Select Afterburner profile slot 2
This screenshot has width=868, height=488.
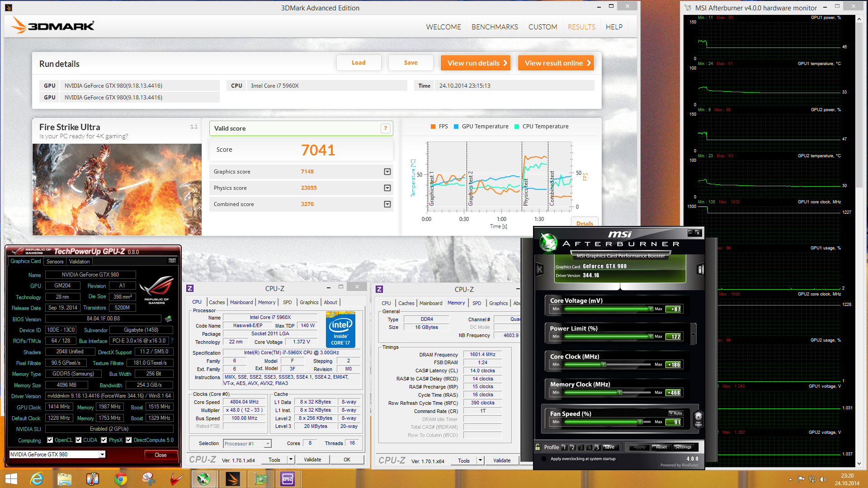point(572,447)
